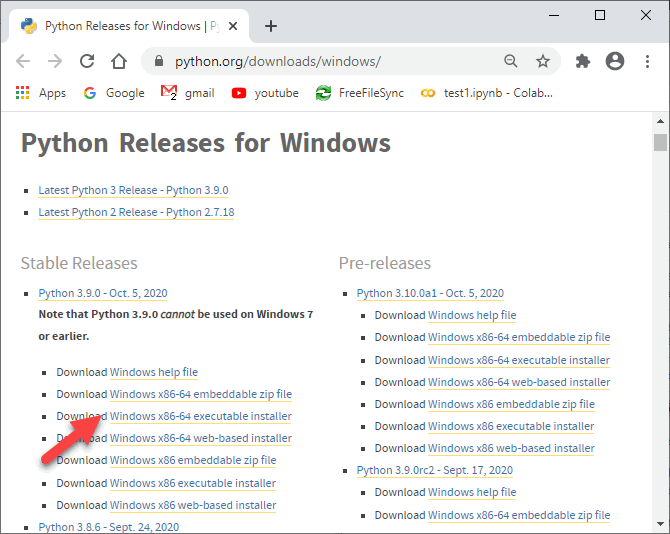670x534 pixels.
Task: Open Python 3.9.0rc2 - Sept. 17, 2020 link
Action: 435,470
